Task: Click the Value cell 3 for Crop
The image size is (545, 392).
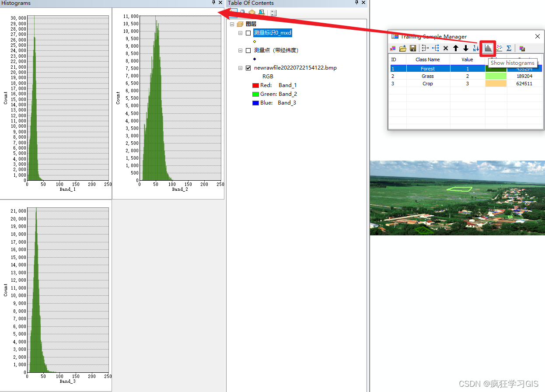Action: 467,84
